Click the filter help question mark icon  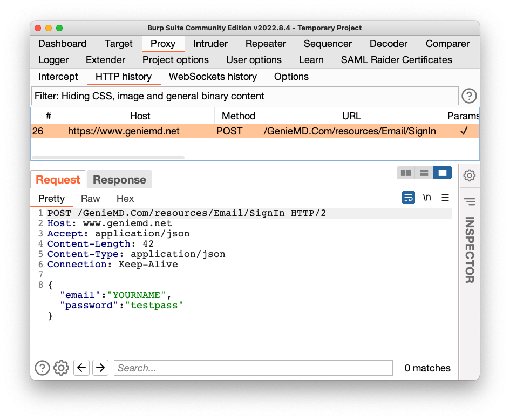469,96
